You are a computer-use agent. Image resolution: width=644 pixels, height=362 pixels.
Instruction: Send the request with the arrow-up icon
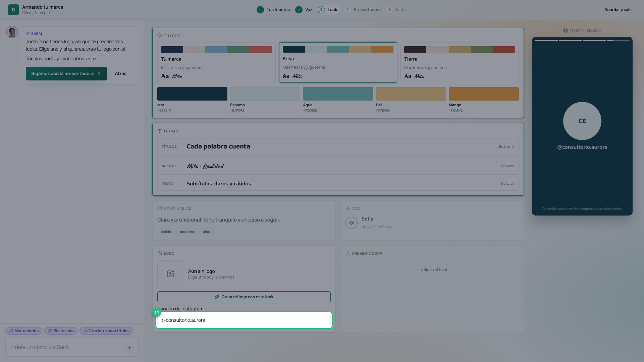tap(129, 348)
